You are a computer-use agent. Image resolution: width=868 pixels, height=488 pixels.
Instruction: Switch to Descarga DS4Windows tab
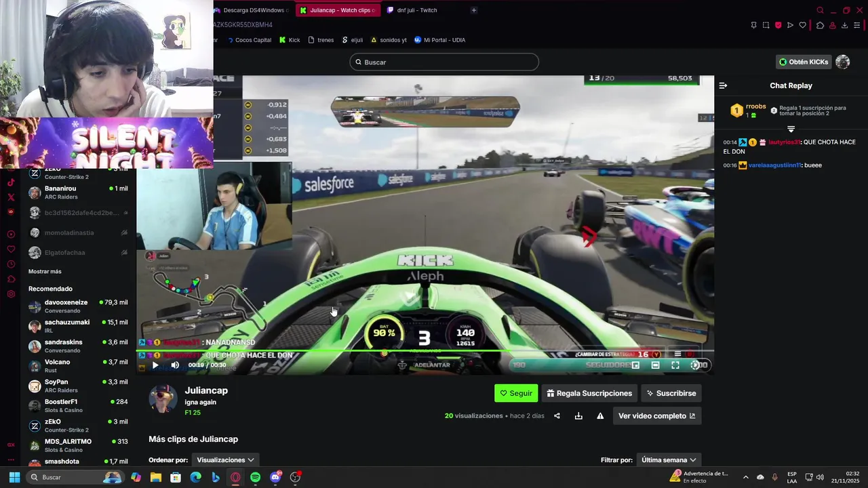pos(252,10)
